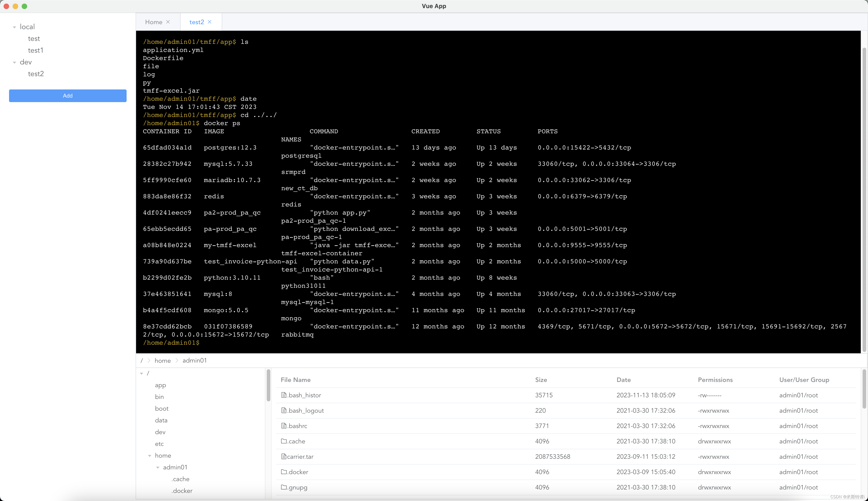The image size is (868, 501).
Task: Click the document icon next to .bash_histor
Action: tap(284, 395)
